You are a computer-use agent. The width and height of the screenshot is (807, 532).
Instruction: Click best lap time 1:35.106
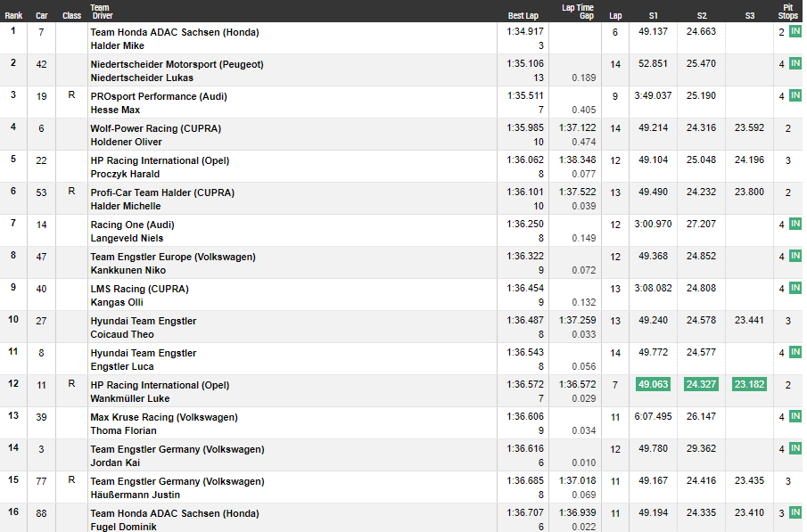pos(525,63)
